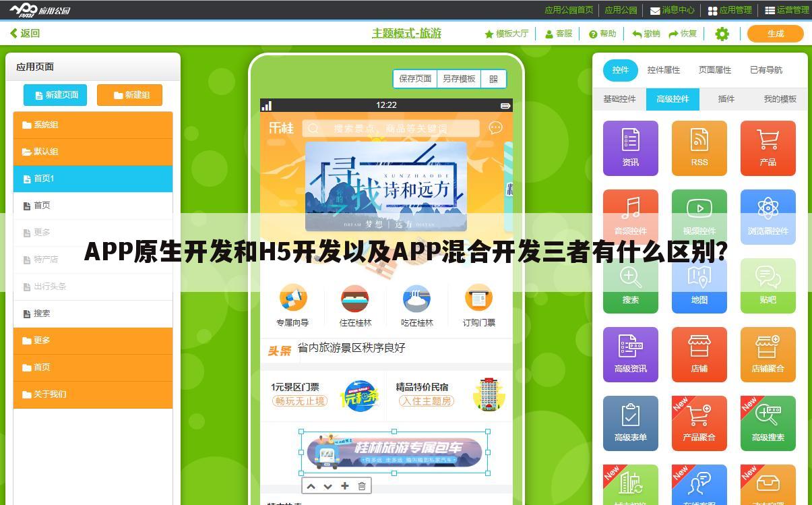The image size is (812, 505).
Task: Open the 我的模板 sub-tab
Action: (x=780, y=99)
